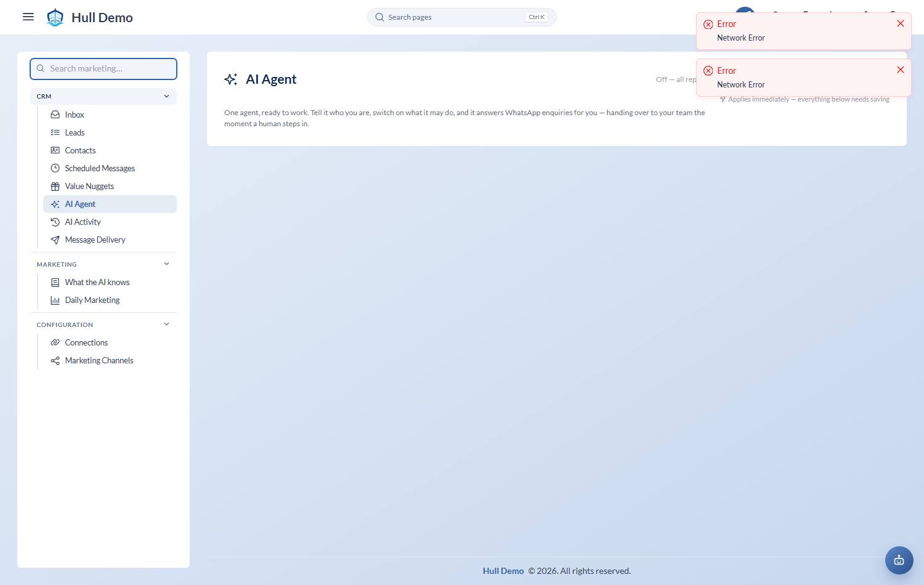Open What the AI knows
Viewport: 924px width, 585px height.
[x=110, y=282]
